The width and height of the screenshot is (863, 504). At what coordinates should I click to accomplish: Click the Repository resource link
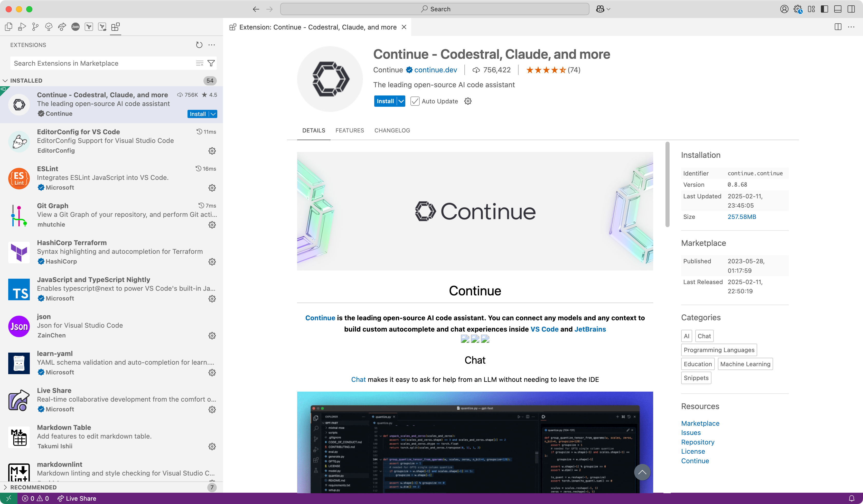click(x=697, y=442)
